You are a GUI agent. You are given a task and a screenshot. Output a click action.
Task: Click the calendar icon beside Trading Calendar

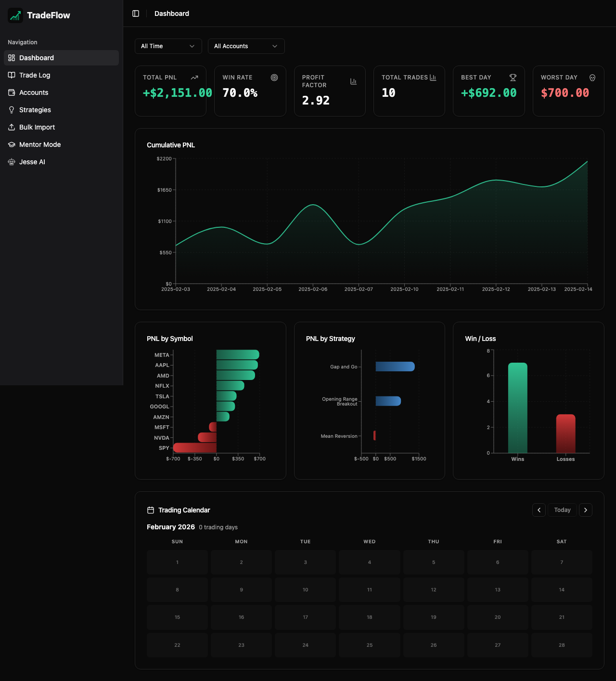(x=150, y=510)
